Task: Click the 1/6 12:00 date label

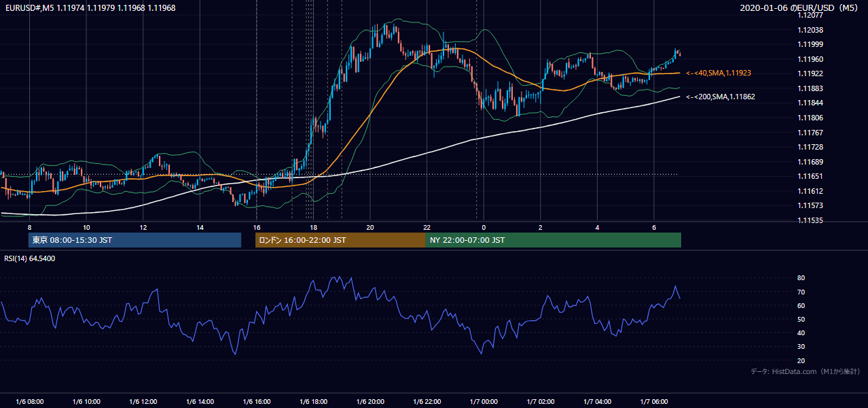Action: click(x=143, y=401)
